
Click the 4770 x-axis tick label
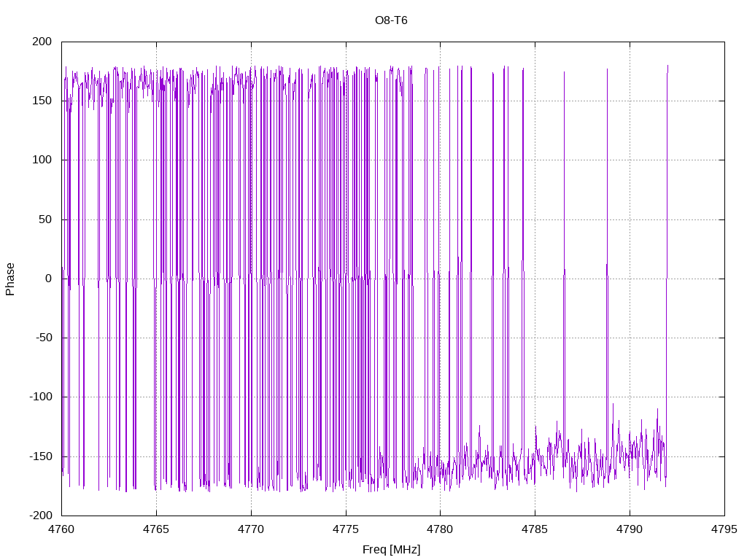251,529
